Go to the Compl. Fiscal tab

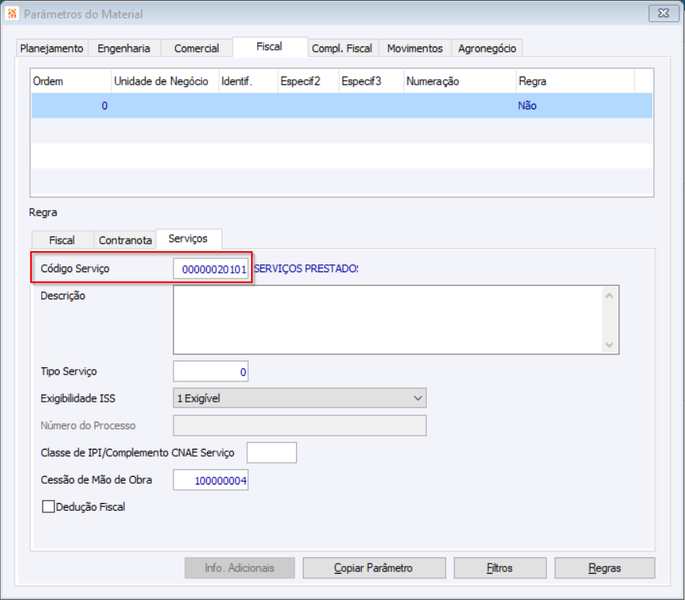tap(342, 48)
